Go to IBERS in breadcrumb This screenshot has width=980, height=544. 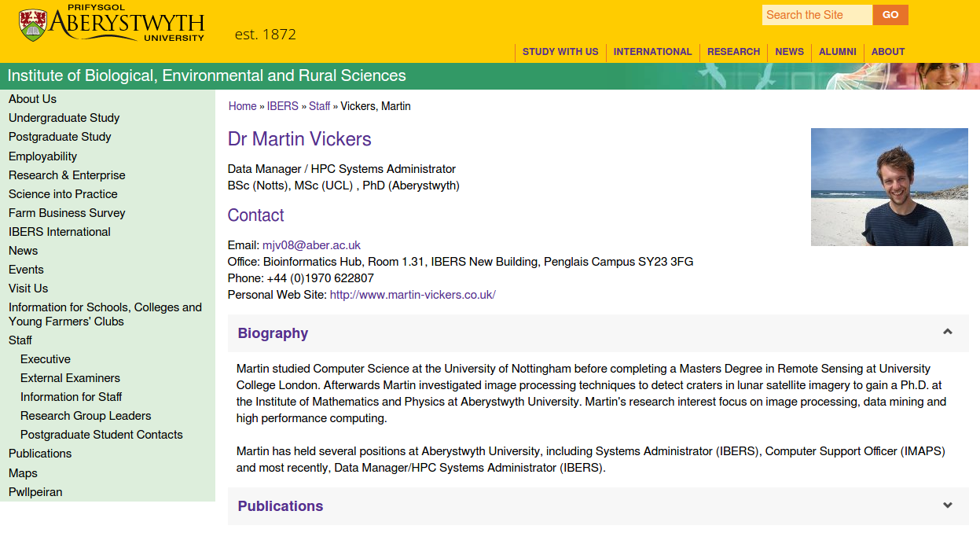click(x=283, y=106)
